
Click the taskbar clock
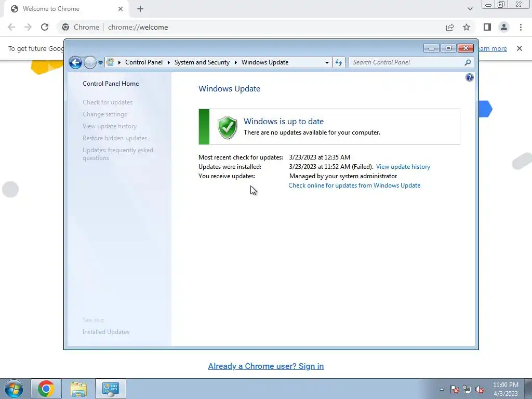506,389
